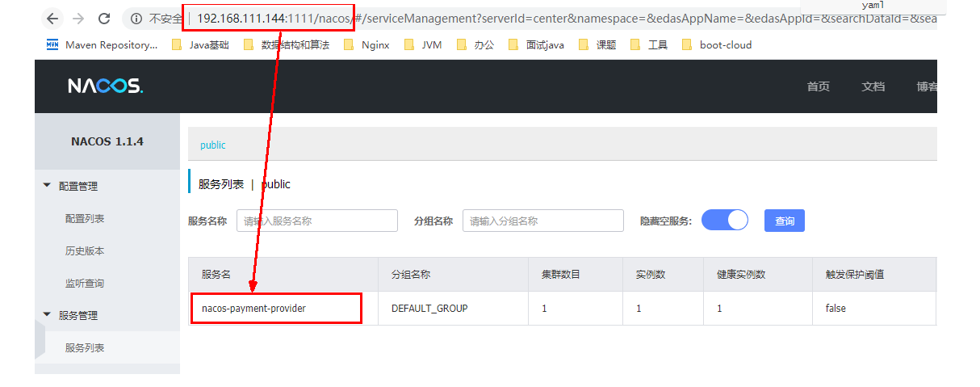Open the 工具 bookmark folder

(x=649, y=45)
